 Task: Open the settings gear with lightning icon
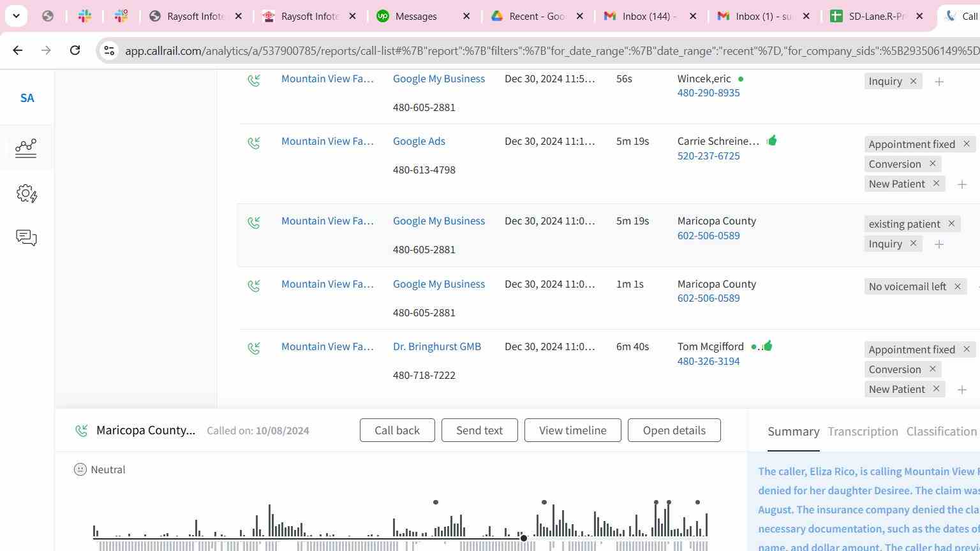[x=26, y=193]
